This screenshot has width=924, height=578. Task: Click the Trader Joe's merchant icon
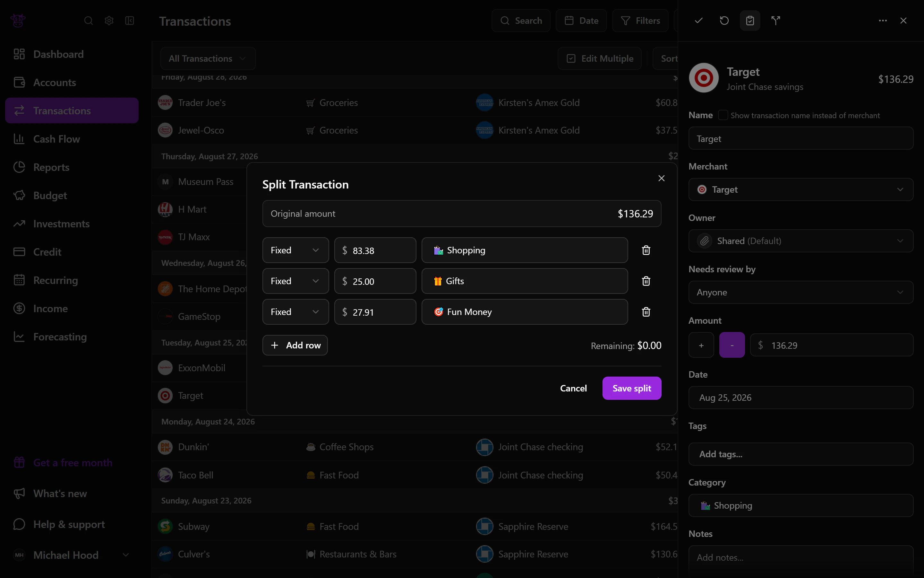click(x=165, y=102)
